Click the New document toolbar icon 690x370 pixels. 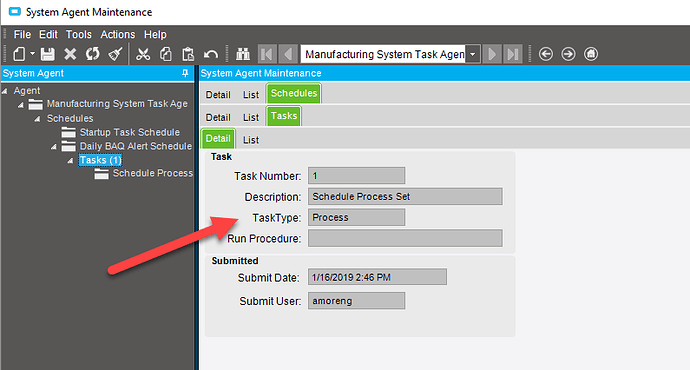click(x=19, y=54)
